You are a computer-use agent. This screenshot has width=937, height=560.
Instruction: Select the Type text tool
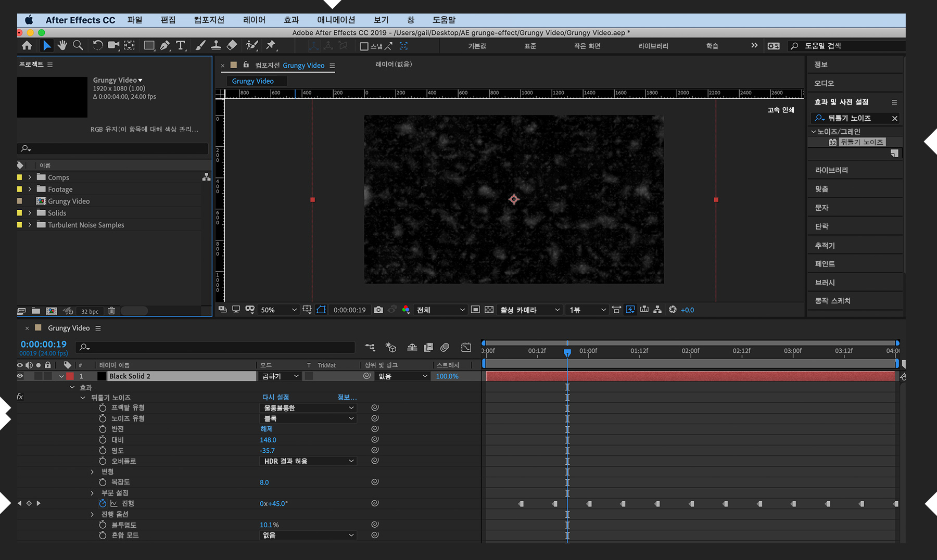point(181,46)
